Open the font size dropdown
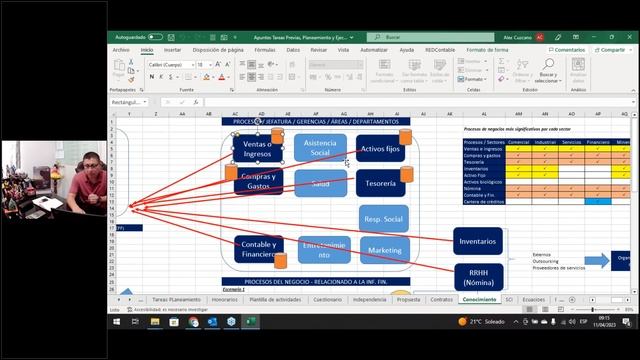640x360 pixels. [x=210, y=65]
